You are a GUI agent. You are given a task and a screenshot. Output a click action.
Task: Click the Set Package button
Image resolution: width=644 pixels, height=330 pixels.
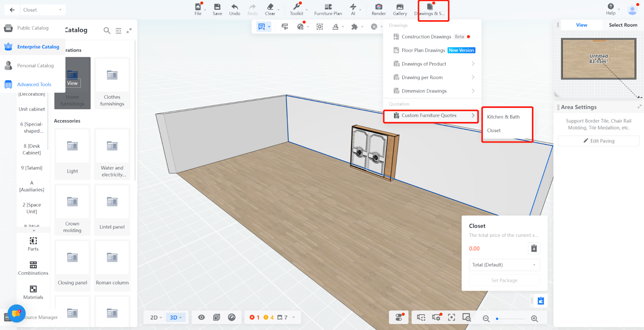tap(504, 281)
